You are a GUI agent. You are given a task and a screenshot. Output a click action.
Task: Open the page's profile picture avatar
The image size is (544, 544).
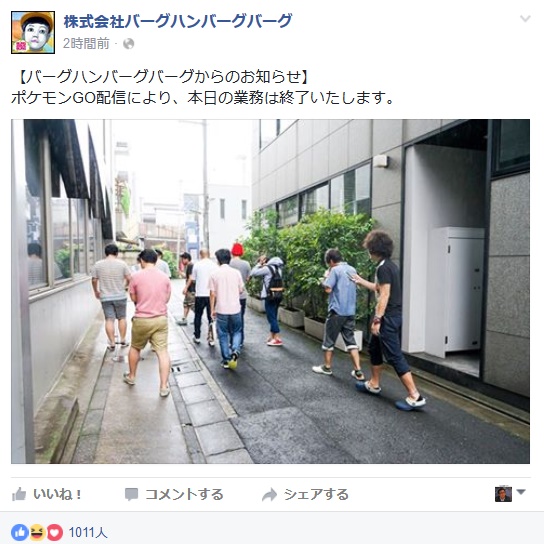33,32
